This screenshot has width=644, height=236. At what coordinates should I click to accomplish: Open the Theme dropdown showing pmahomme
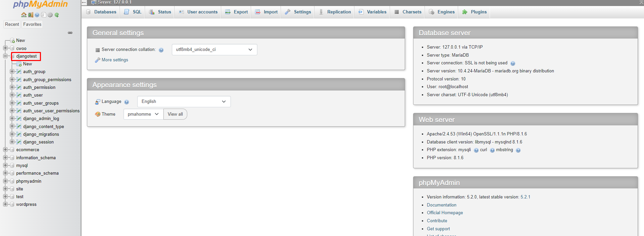[x=143, y=114]
